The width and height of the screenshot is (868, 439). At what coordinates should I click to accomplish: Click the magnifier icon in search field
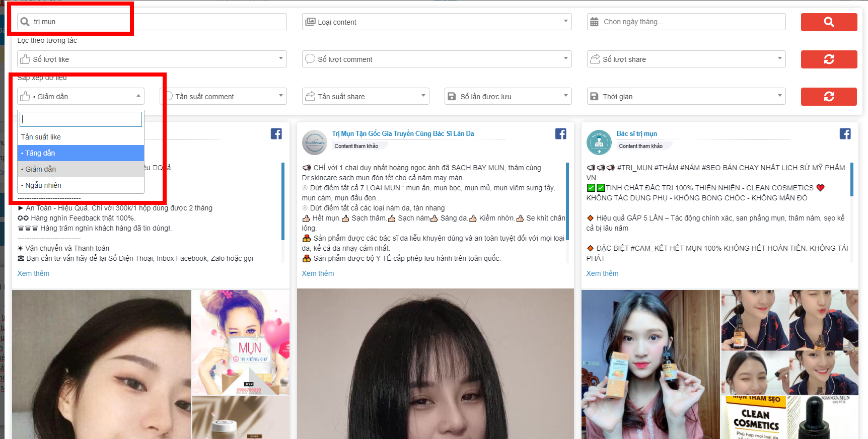(25, 22)
